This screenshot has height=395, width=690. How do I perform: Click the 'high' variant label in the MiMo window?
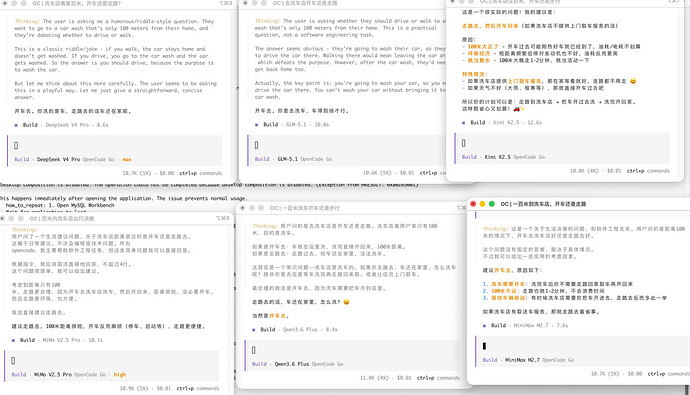click(120, 374)
